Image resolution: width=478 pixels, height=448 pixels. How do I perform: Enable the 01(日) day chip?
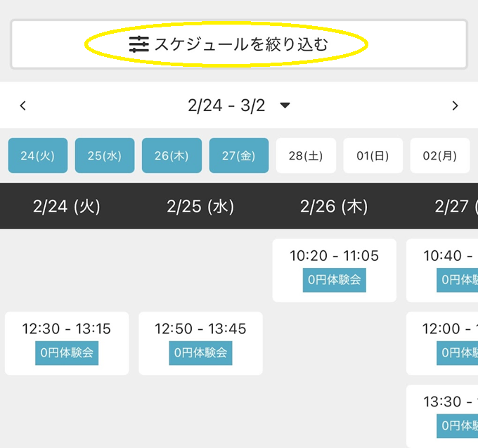tap(373, 155)
